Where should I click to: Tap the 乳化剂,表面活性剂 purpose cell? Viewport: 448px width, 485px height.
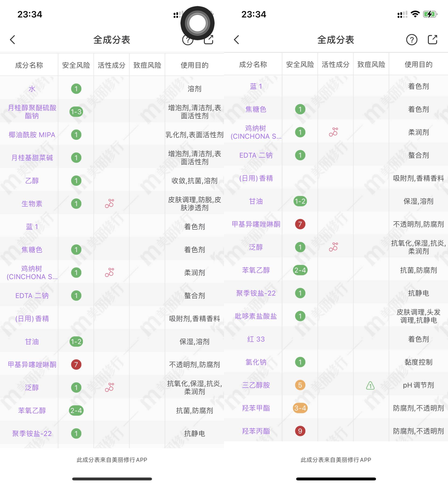[x=194, y=135]
